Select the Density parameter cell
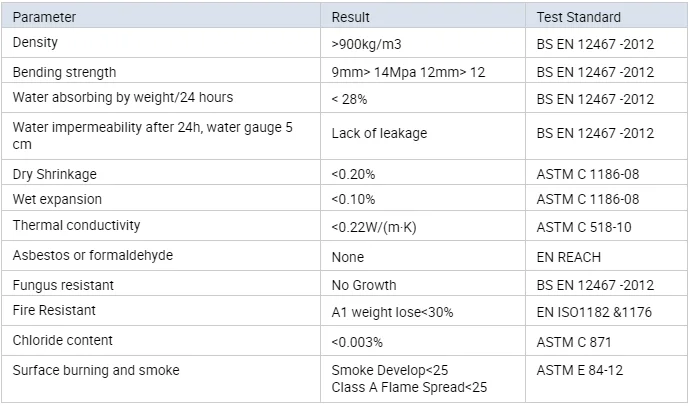 tap(35, 43)
